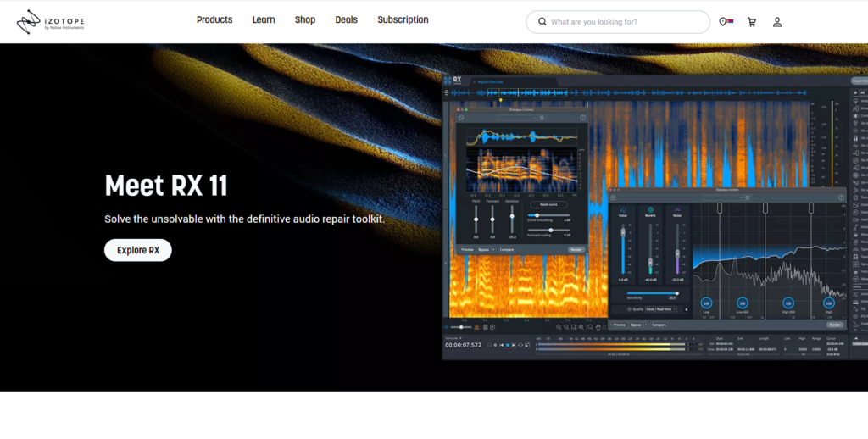Click the iZotope logo in header
This screenshot has height=439, width=868.
[x=51, y=22]
